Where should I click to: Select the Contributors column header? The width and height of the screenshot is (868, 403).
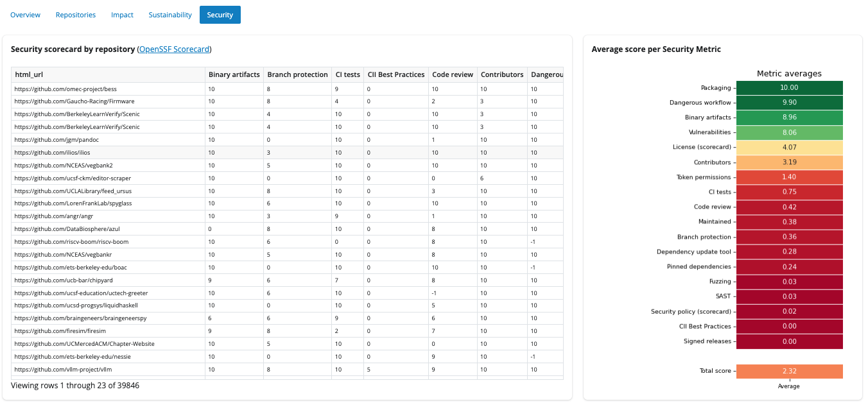click(502, 74)
